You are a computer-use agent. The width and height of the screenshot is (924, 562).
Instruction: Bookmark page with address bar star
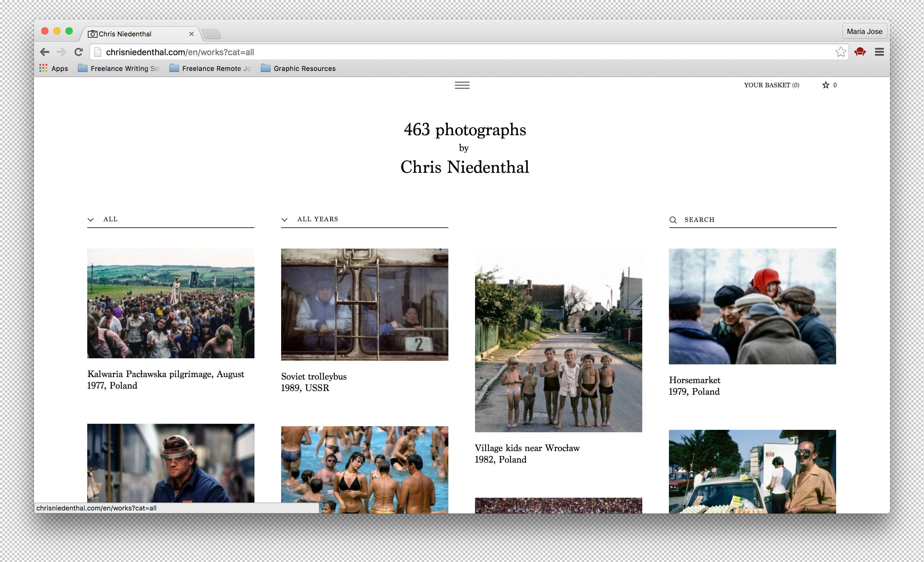tap(840, 52)
